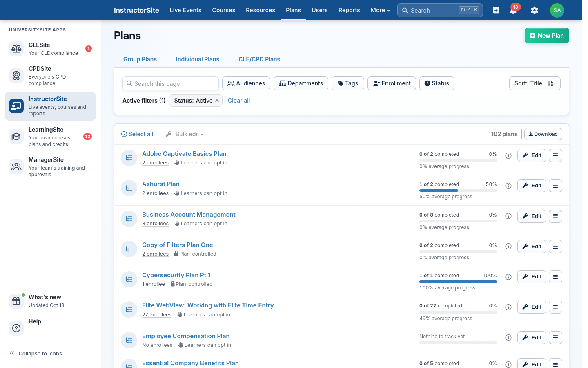Open the Bulk edit dropdown
588x368 pixels.
click(185, 134)
